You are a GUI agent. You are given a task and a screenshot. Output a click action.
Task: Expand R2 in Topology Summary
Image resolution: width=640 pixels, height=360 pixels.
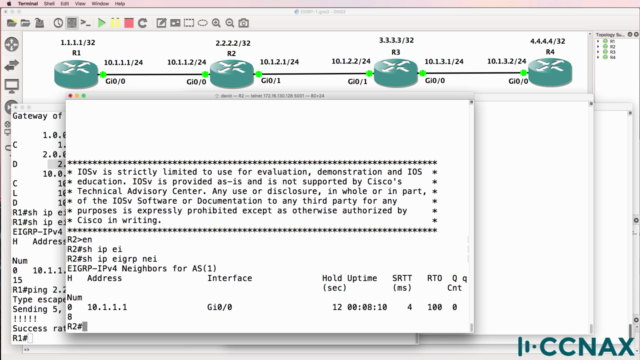[598, 47]
